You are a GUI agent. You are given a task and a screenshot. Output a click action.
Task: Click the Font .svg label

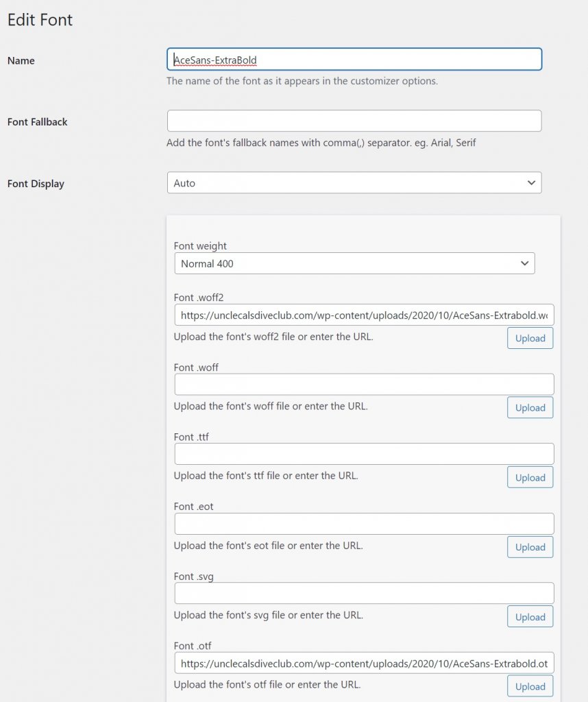(x=193, y=576)
